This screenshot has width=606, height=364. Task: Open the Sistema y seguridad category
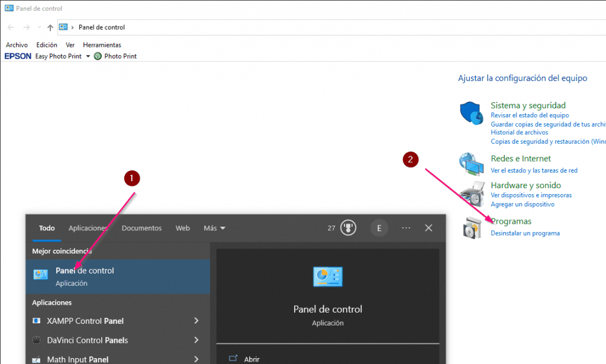(x=528, y=105)
